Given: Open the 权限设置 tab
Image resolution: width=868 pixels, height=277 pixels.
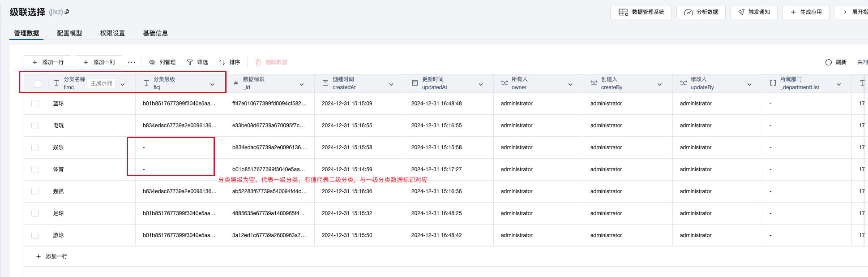Looking at the screenshot, I should [112, 33].
